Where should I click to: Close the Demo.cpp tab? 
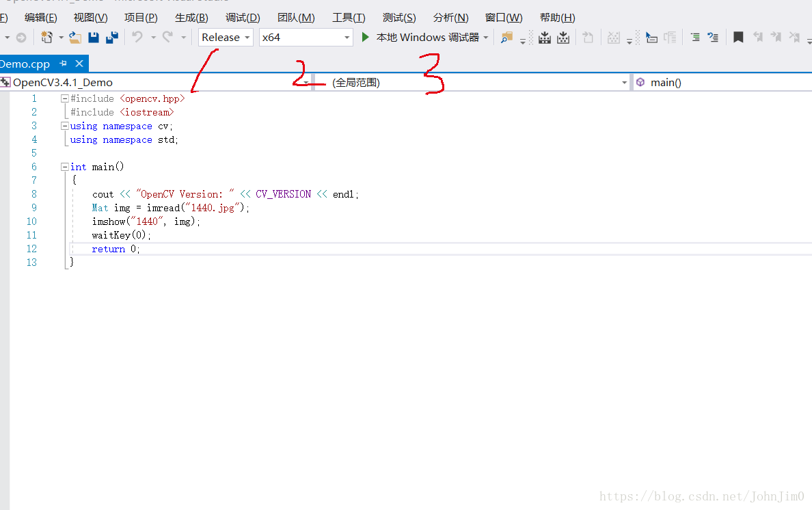79,63
